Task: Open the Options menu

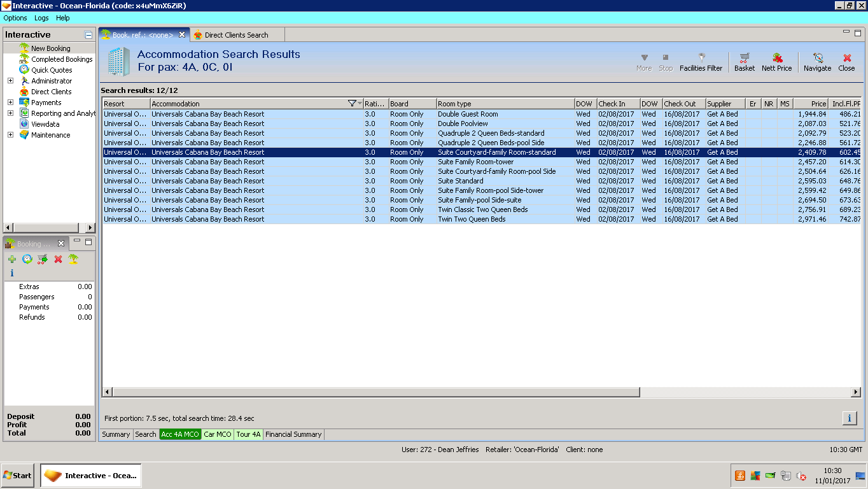Action: pyautogui.click(x=15, y=18)
